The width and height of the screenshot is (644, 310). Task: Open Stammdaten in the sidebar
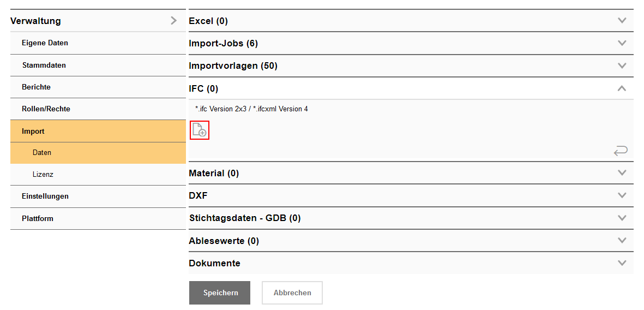point(44,65)
